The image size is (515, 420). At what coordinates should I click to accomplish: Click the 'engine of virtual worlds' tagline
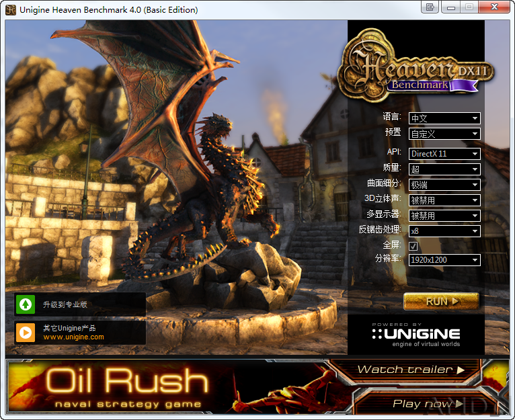(426, 344)
